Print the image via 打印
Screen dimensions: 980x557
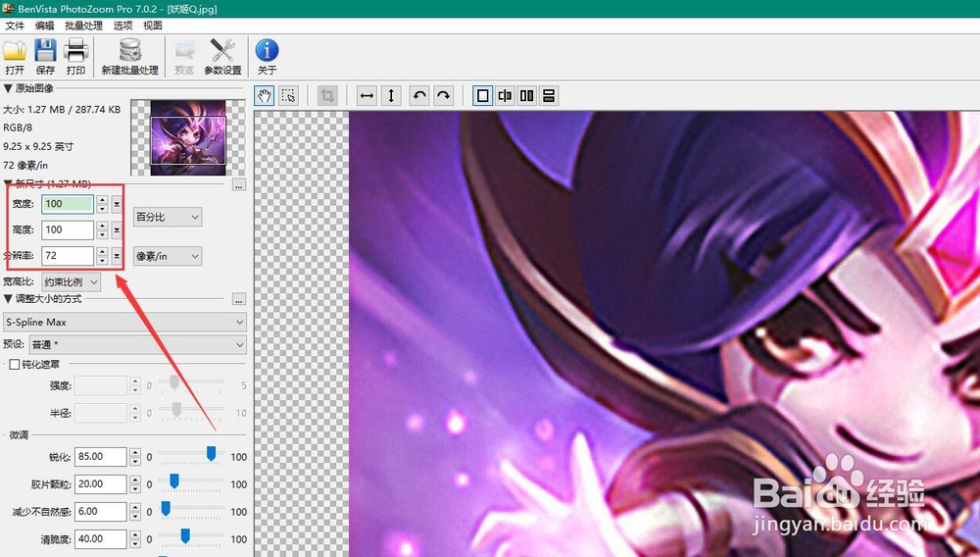coord(75,57)
